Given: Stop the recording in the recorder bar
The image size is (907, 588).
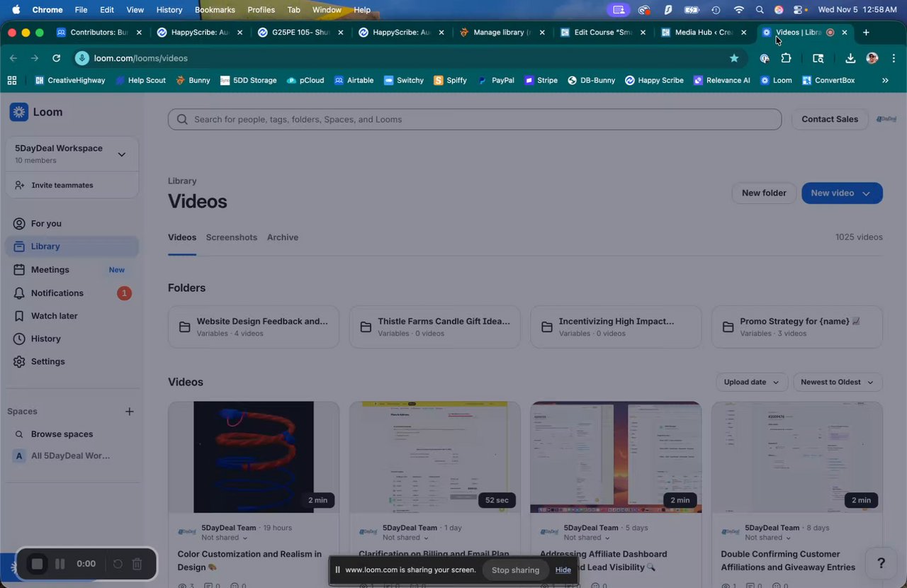Looking at the screenshot, I should (38, 564).
